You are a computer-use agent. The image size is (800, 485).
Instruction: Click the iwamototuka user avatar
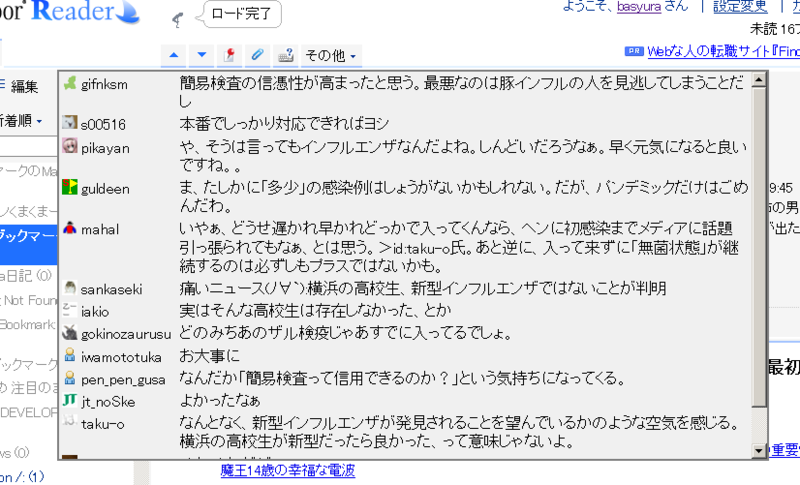point(69,355)
